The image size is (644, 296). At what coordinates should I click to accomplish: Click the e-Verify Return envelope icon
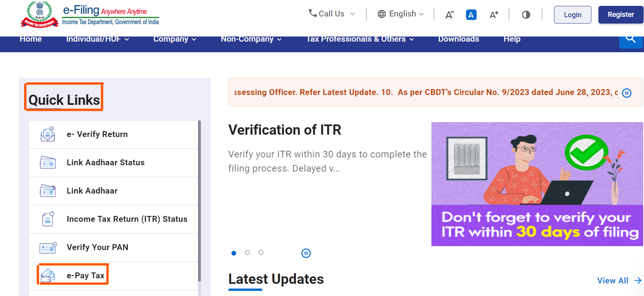click(48, 134)
